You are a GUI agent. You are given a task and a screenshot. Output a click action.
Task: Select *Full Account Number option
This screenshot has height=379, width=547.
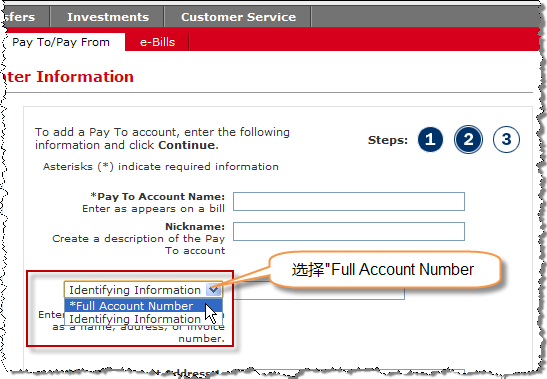click(143, 306)
